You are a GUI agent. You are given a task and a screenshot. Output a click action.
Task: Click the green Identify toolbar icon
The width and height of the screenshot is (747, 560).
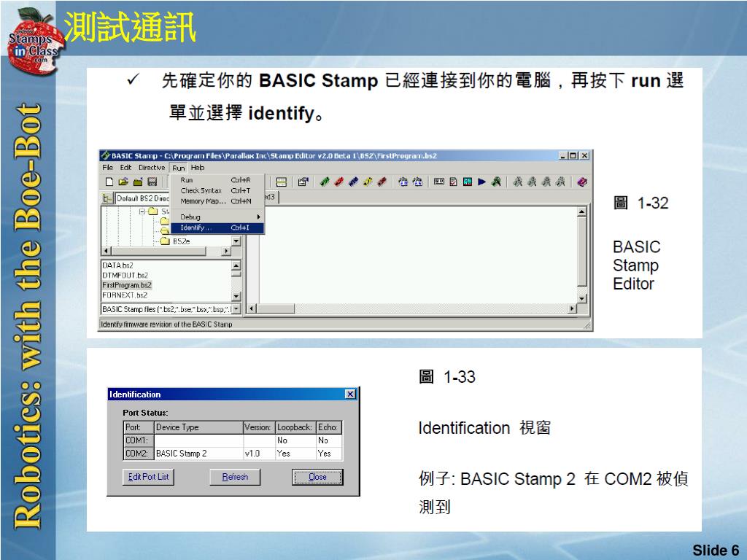click(x=496, y=182)
